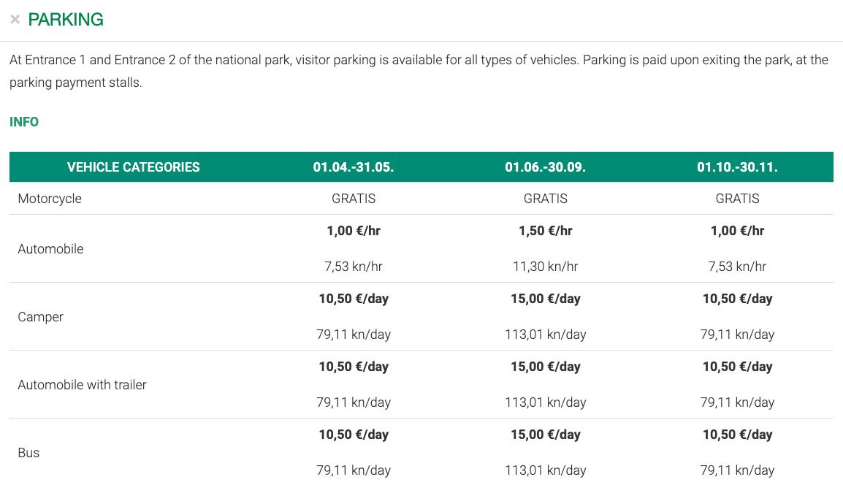The height and width of the screenshot is (504, 843).
Task: Select the 01.04.-31.05. column header
Action: click(x=353, y=167)
